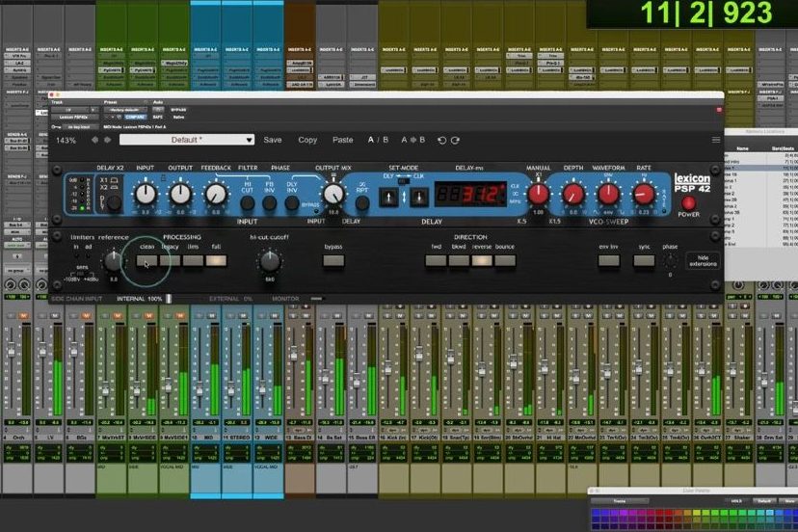Open the factory default preset selector
This screenshot has width=798, height=532.
(125, 112)
